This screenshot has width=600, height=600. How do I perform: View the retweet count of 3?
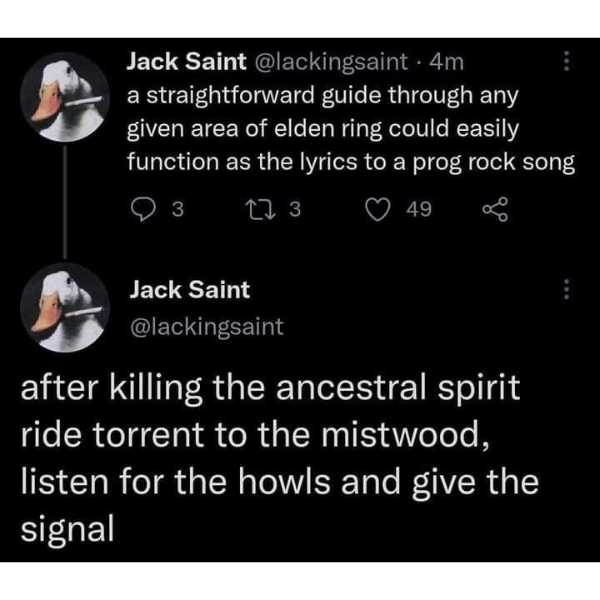point(295,209)
